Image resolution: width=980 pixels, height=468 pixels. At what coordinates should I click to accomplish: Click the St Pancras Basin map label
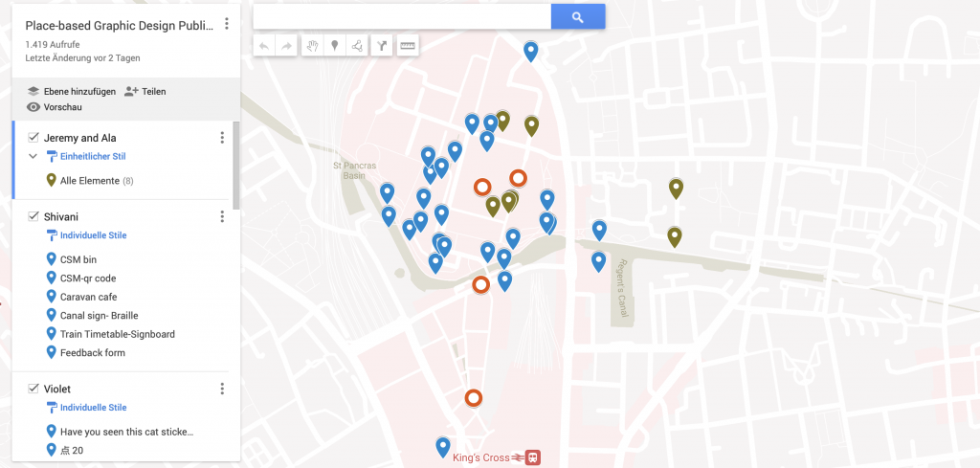[x=354, y=170]
